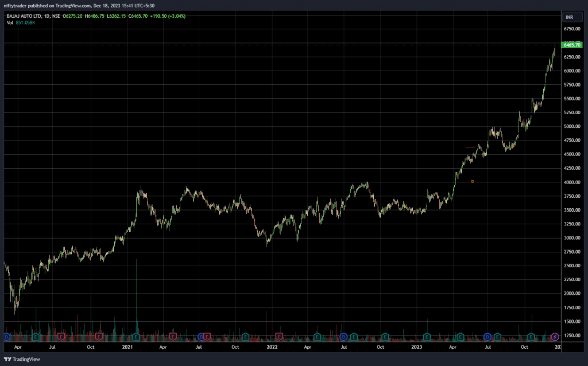Click the 3000.00 price axis label

(x=572, y=238)
